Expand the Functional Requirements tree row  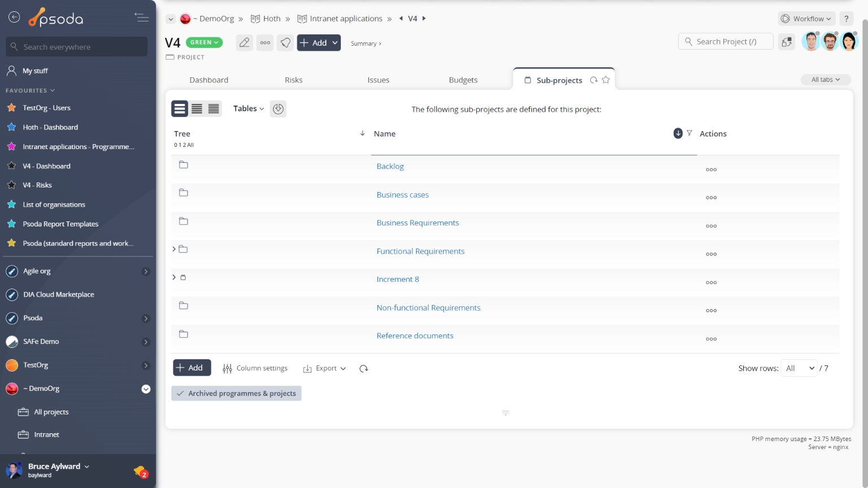coord(174,249)
